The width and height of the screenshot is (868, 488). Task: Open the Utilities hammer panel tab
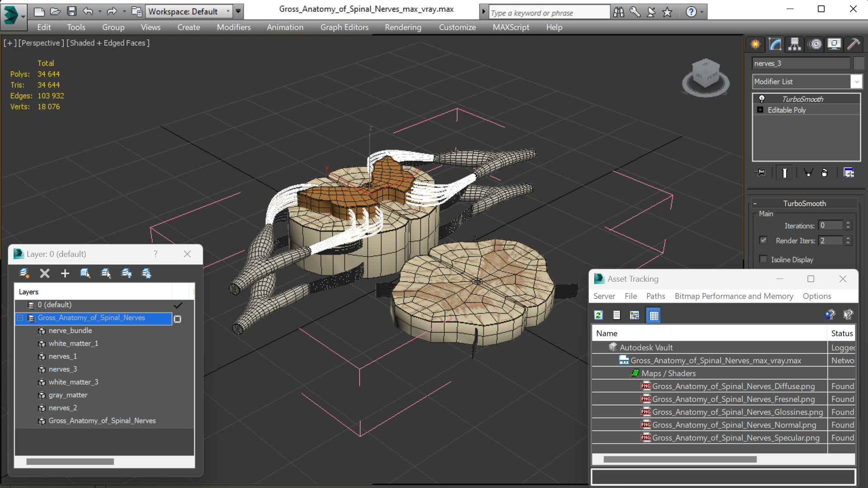[x=853, y=44]
